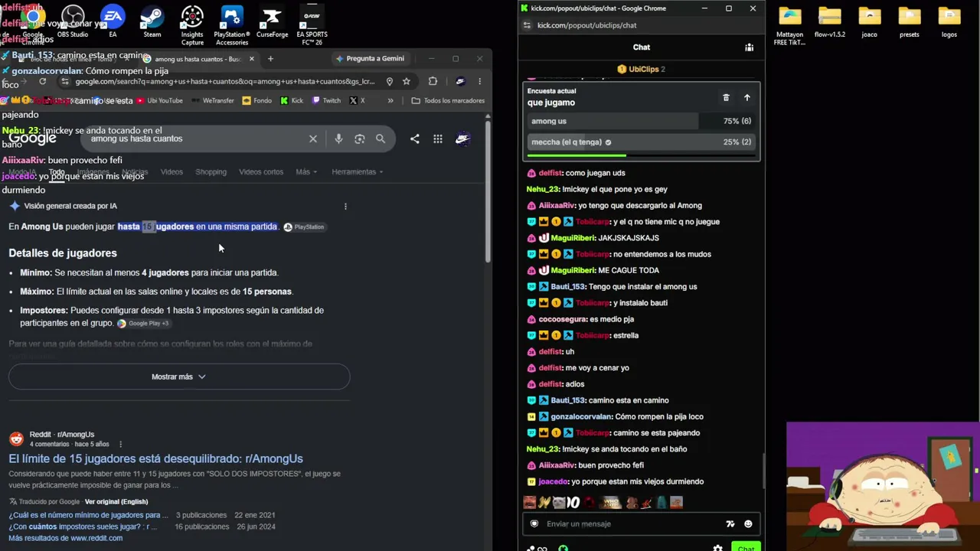Open the Kick chat users list icon
980x551 pixels.
tap(749, 47)
